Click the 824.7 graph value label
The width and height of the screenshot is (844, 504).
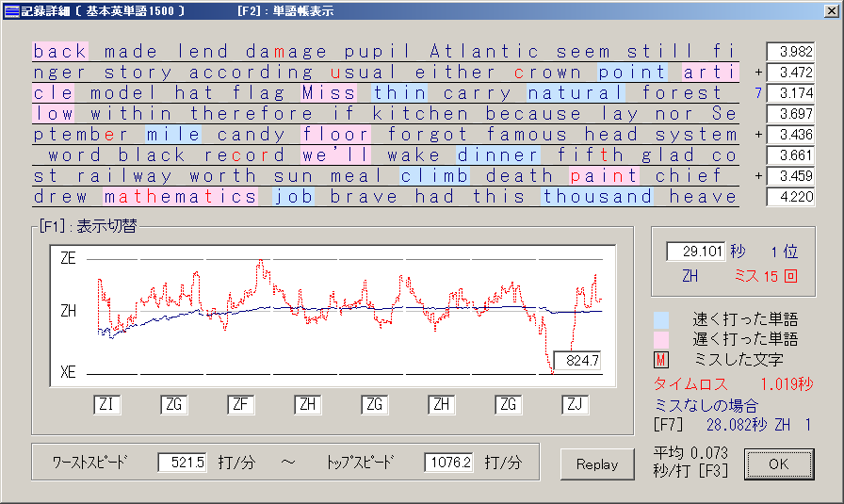point(577,361)
